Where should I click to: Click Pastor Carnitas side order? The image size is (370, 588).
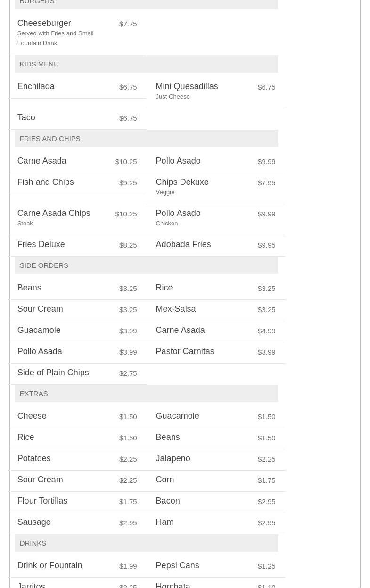pyautogui.click(x=185, y=351)
